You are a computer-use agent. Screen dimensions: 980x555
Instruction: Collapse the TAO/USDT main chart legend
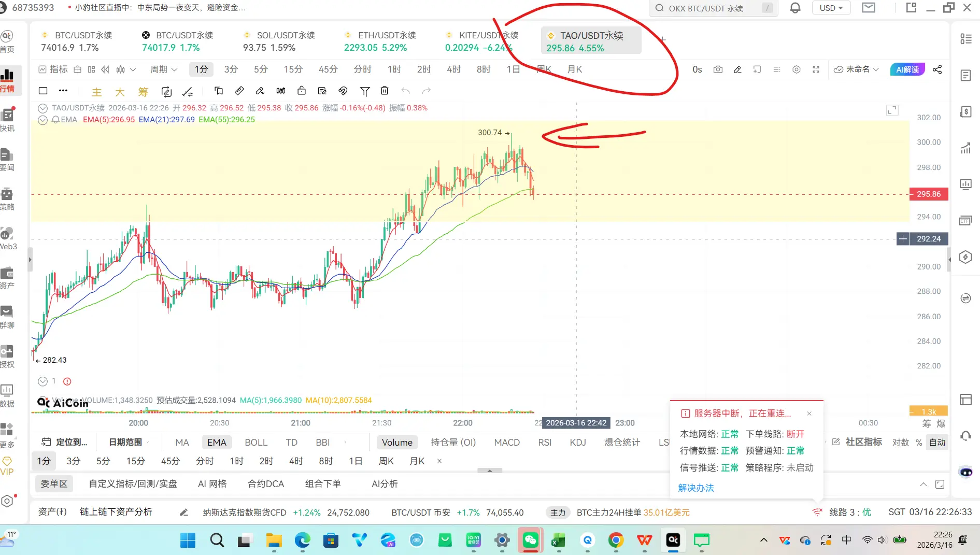[43, 108]
